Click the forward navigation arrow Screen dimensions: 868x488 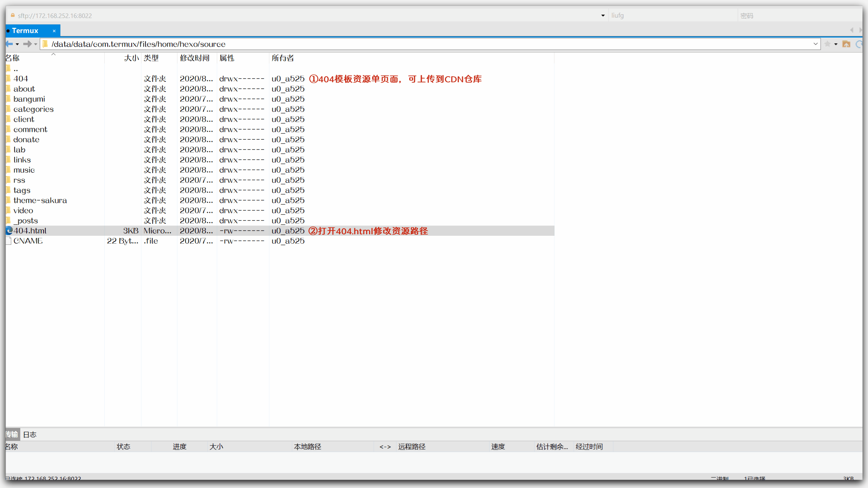[x=27, y=44]
